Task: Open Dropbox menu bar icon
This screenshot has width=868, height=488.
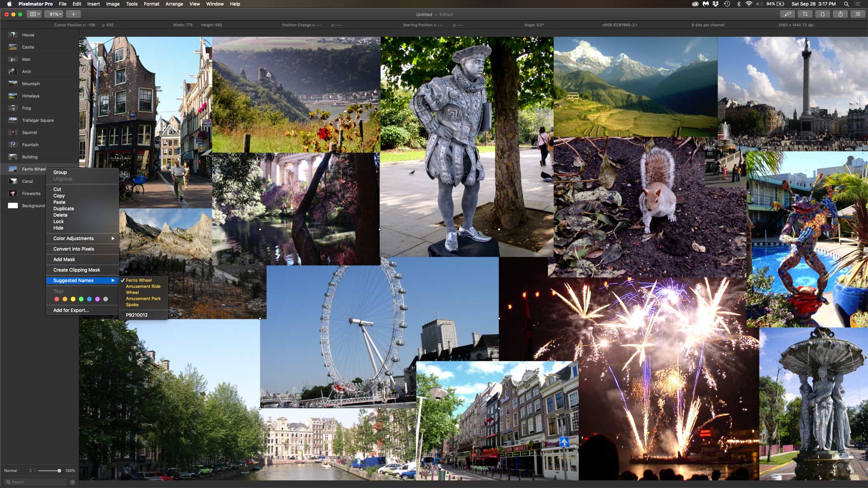Action: click(716, 4)
